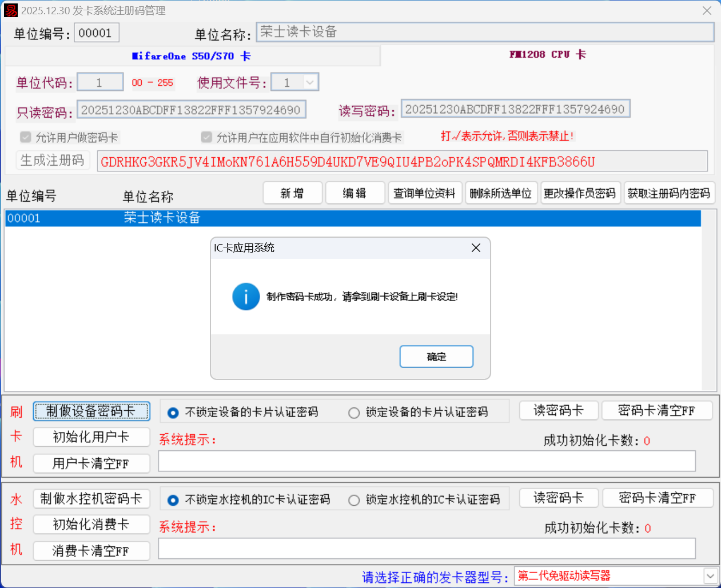Click 生成注册码 button
Image resolution: width=721 pixels, height=588 pixels.
[53, 161]
